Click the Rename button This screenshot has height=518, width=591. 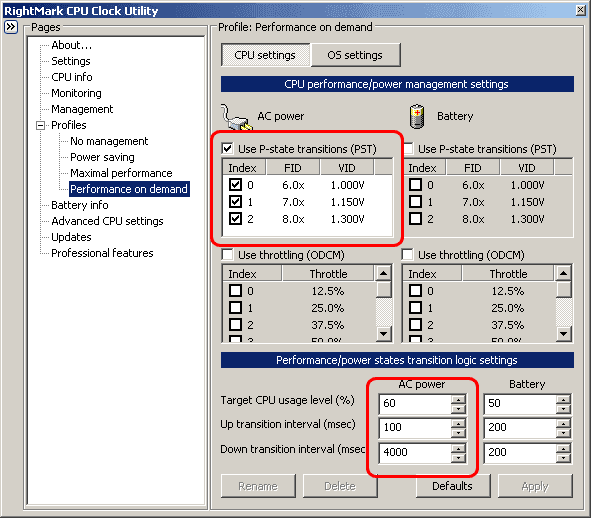(x=258, y=486)
